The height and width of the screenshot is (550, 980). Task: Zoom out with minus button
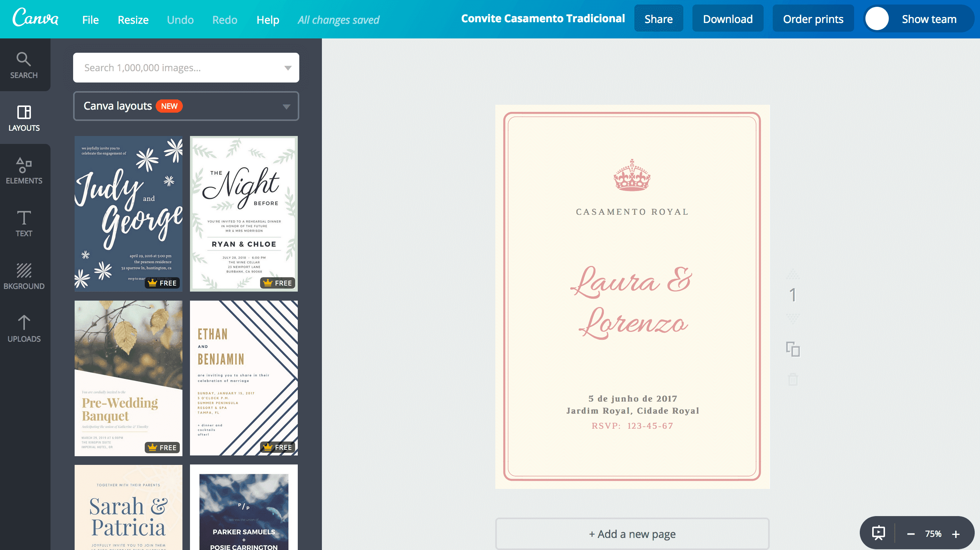coord(911,534)
